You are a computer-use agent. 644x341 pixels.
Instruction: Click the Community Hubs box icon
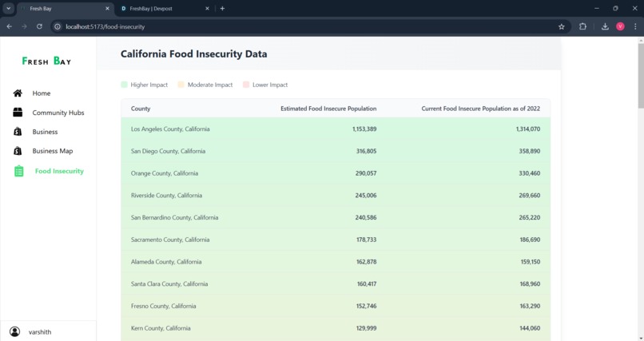pos(18,112)
